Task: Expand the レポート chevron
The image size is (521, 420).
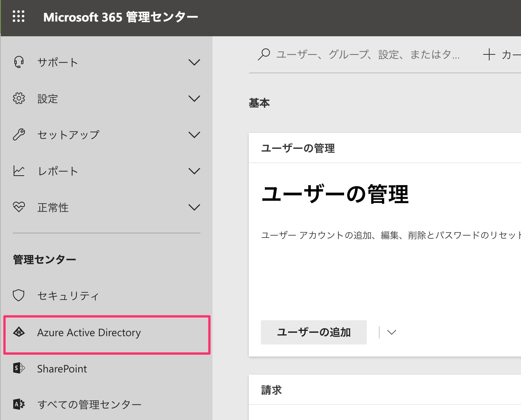Action: pos(194,171)
